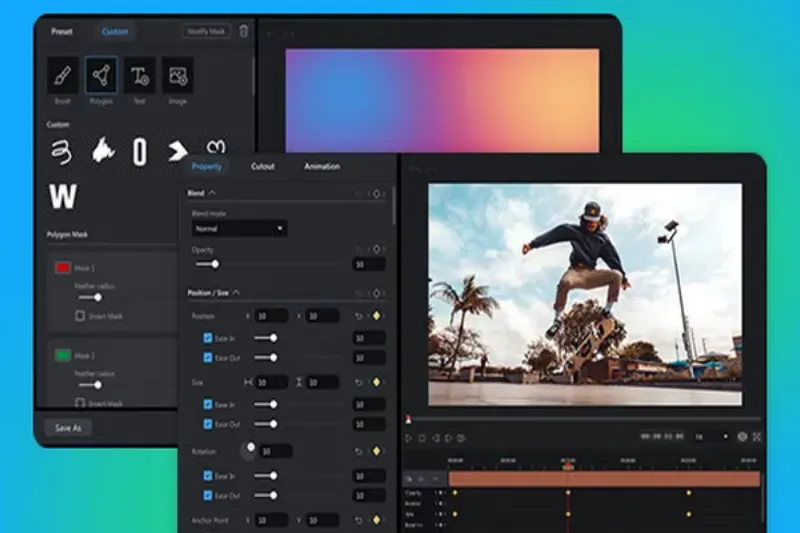Viewport: 800px width, 533px height.
Task: Open the Blend mode Normal dropdown
Action: pos(239,229)
